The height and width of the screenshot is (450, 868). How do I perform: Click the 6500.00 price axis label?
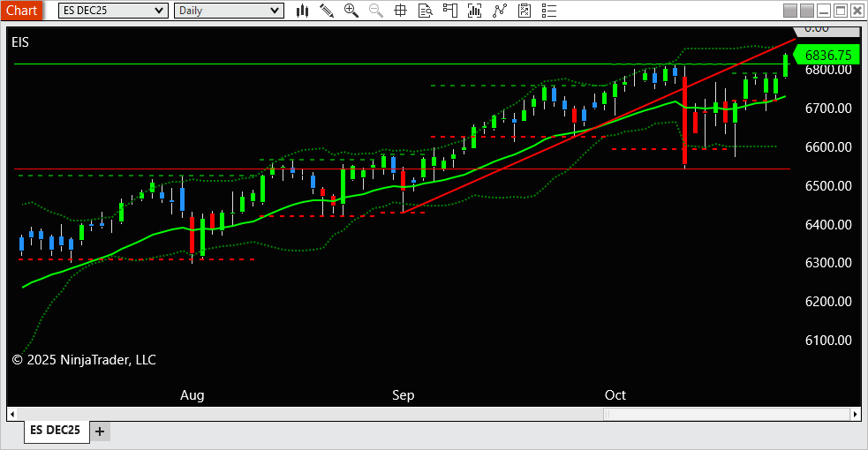pyautogui.click(x=828, y=186)
